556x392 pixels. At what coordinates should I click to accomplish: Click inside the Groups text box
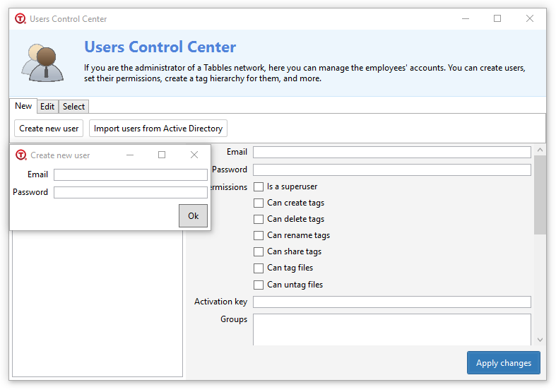click(x=392, y=329)
